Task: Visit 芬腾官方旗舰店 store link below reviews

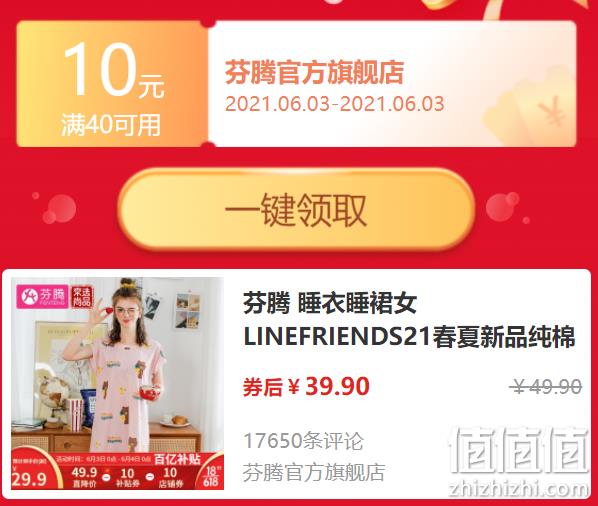Action: click(x=314, y=472)
